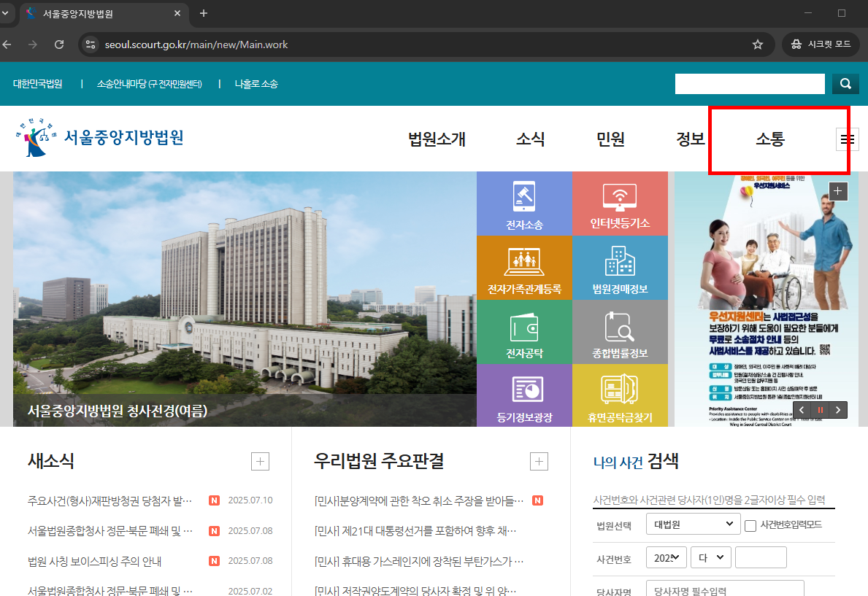The height and width of the screenshot is (596, 868).
Task: Open the 민원 menu
Action: pyautogui.click(x=610, y=139)
